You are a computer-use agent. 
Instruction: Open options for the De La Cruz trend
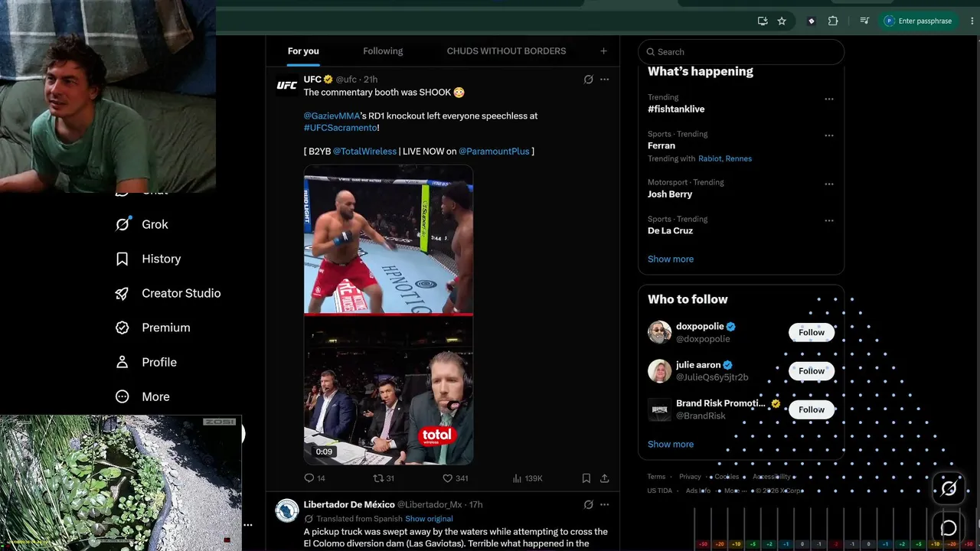828,220
